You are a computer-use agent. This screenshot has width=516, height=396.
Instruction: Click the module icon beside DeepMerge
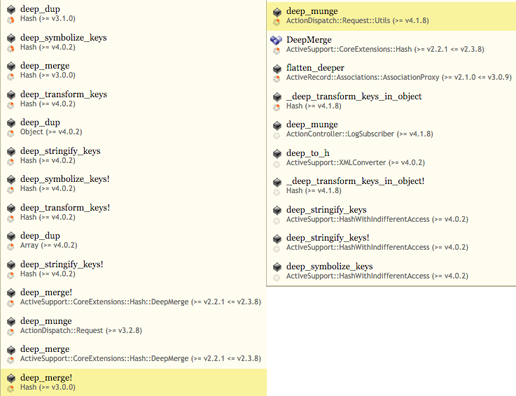276,40
